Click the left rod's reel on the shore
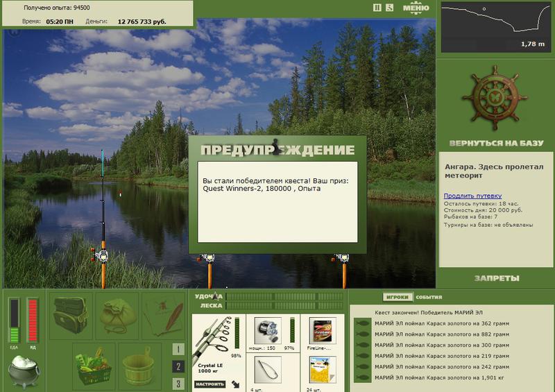Viewport: 555px width, 392px height. 100,255
